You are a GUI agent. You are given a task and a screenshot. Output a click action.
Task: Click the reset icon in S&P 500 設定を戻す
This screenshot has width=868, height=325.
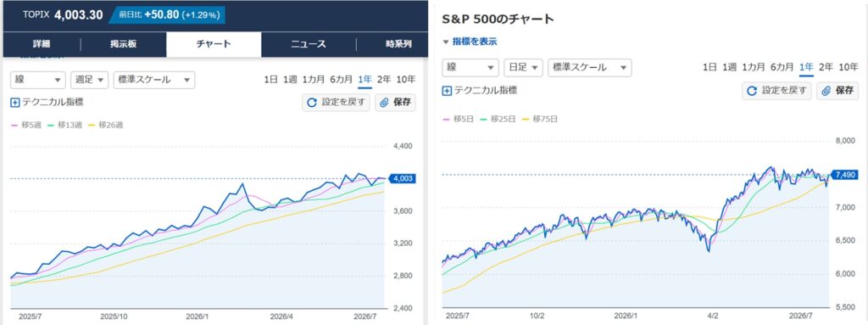(751, 91)
